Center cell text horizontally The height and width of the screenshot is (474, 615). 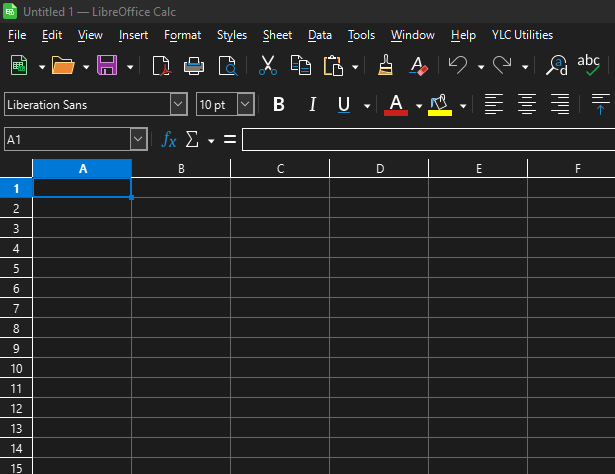527,104
